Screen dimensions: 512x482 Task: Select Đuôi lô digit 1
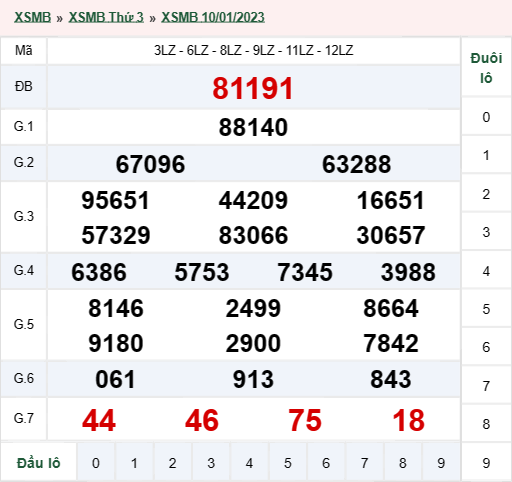[x=486, y=155]
